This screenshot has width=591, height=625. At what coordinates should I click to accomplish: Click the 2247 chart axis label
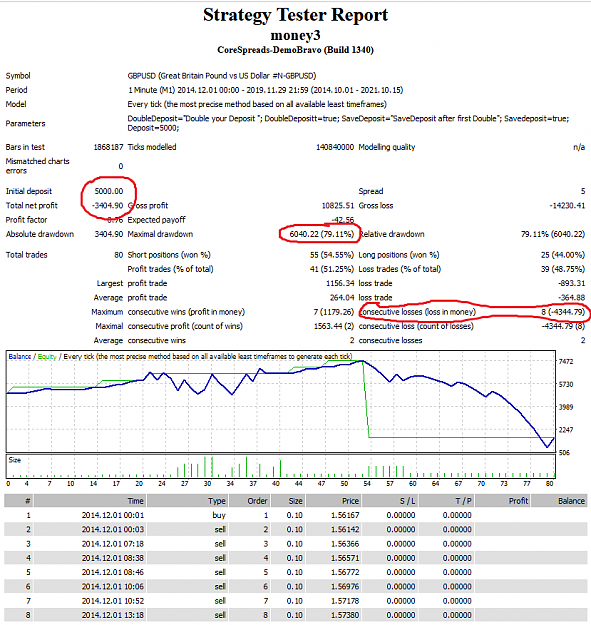(566, 430)
